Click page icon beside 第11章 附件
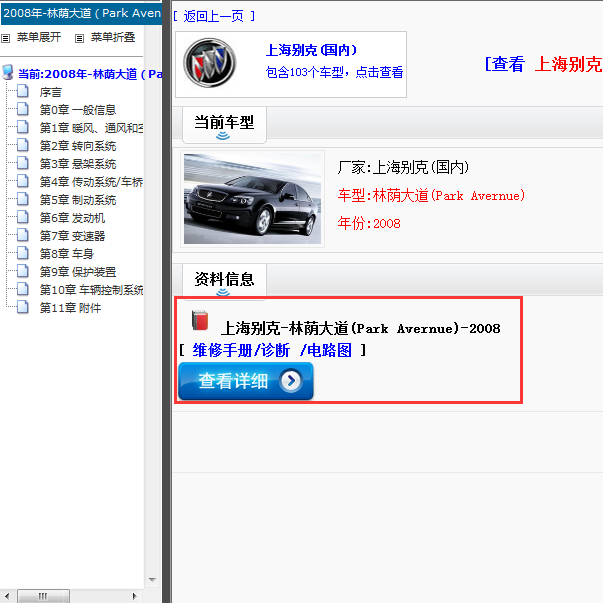Image resolution: width=603 pixels, height=603 pixels. [x=23, y=307]
